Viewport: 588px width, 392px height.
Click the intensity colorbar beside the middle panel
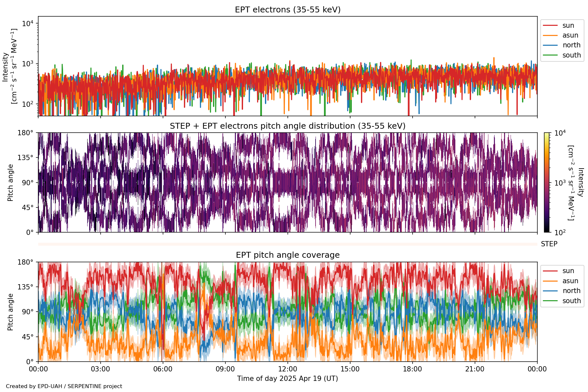coord(547,182)
